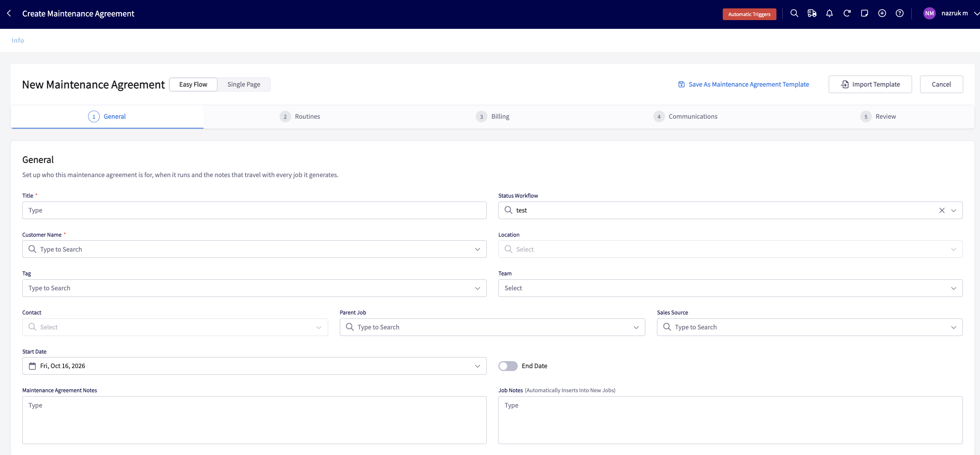This screenshot has height=455, width=980.
Task: Open the help question mark icon
Action: [899, 13]
